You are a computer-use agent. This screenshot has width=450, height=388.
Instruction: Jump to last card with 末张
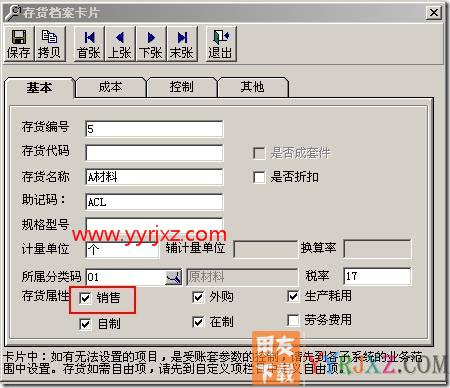182,44
